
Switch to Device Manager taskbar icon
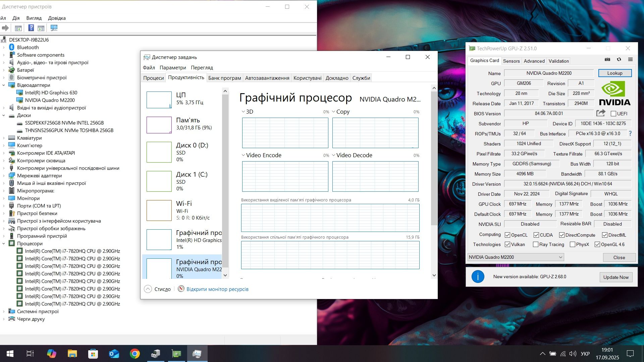click(x=156, y=354)
